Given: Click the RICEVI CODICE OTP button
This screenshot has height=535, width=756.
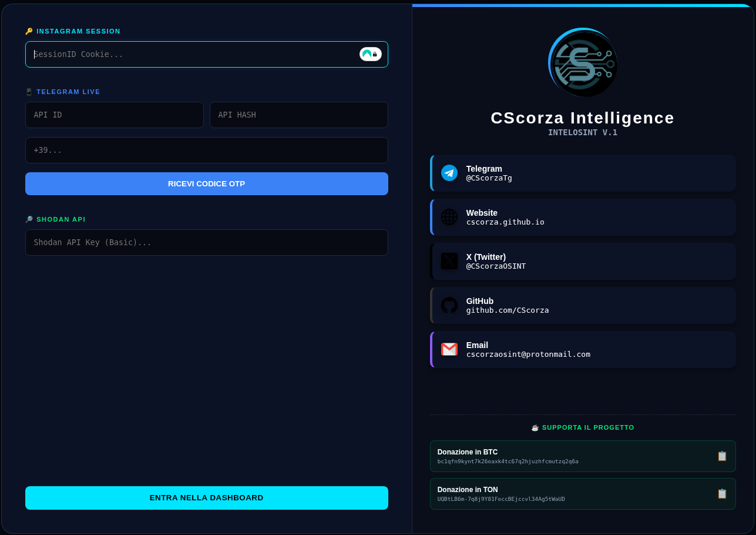Looking at the screenshot, I should pos(207,183).
